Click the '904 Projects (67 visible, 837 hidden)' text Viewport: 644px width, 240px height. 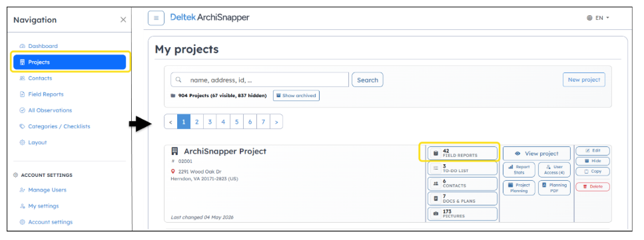click(222, 96)
